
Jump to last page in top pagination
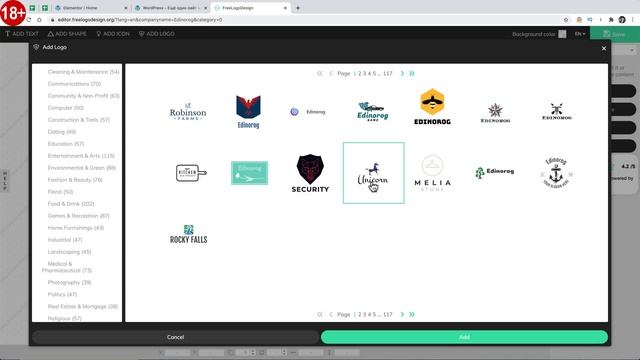(x=412, y=73)
